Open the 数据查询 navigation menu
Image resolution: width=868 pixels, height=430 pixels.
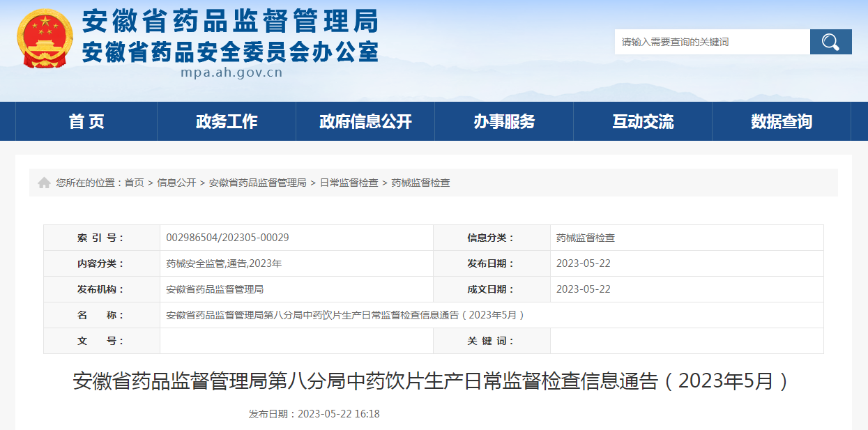click(x=782, y=121)
